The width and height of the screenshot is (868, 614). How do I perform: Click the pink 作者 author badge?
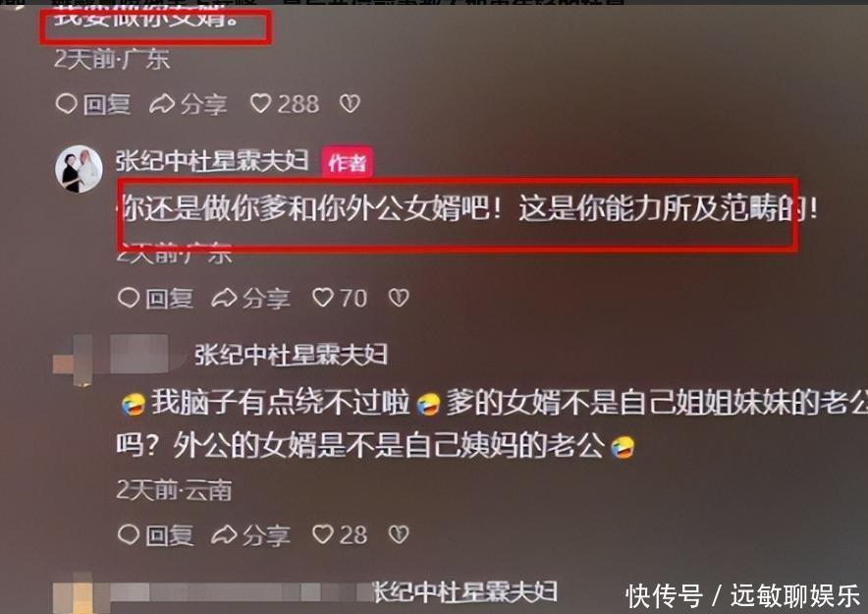click(x=347, y=162)
